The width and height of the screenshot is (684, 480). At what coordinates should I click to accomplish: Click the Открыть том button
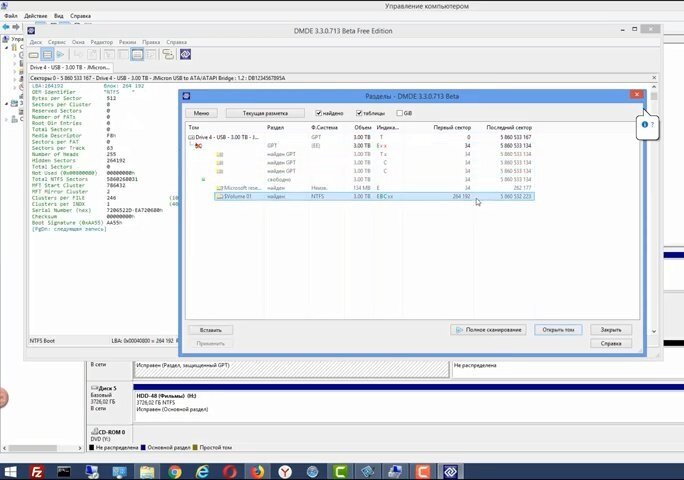558,330
